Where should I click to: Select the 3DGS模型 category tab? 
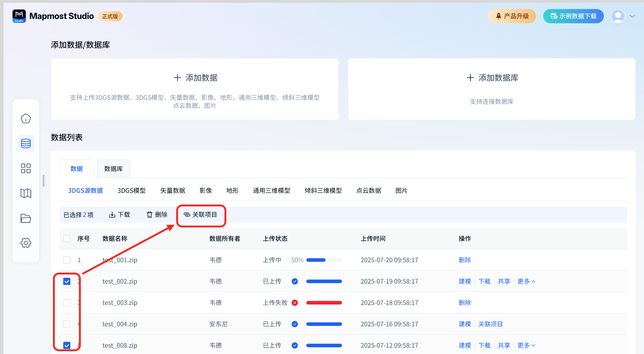132,191
